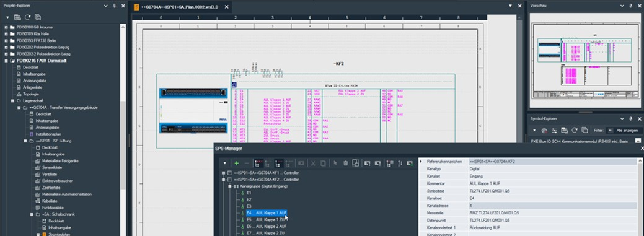Open Symbol-Explorer toolbar dropdown arrow
The height and width of the screenshot is (236, 644).
[x=534, y=131]
